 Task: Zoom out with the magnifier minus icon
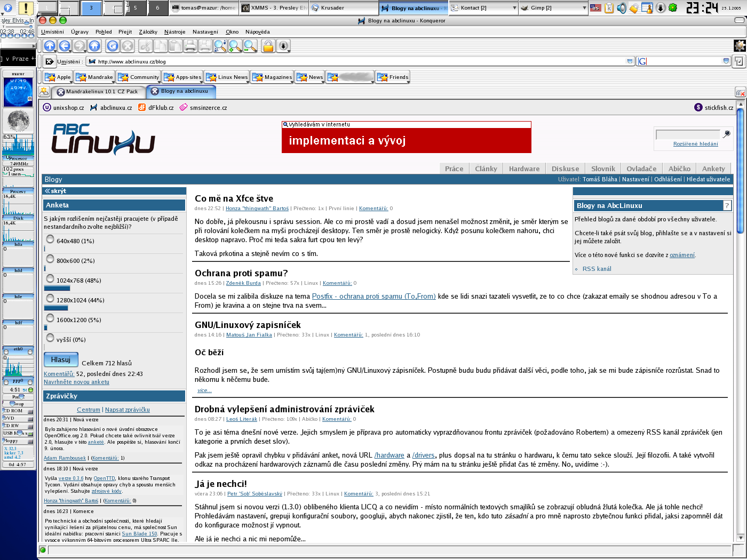tap(250, 46)
